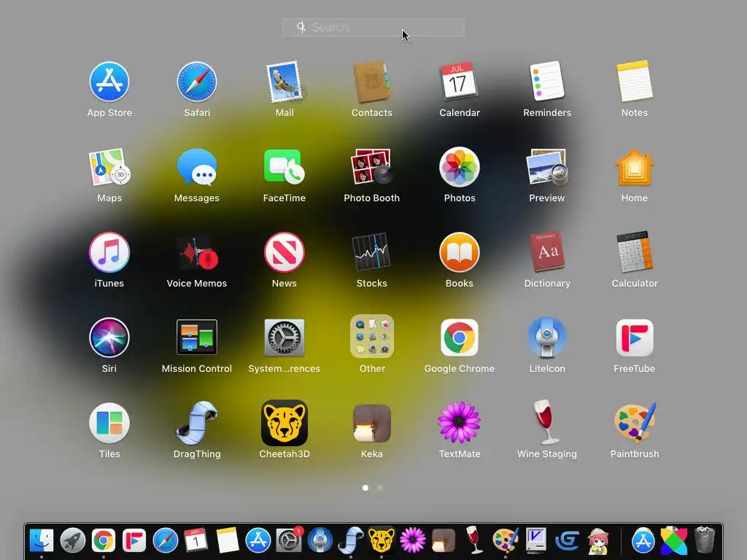
Task: Launch Google Chrome from the Launchpad grid
Action: point(460,338)
